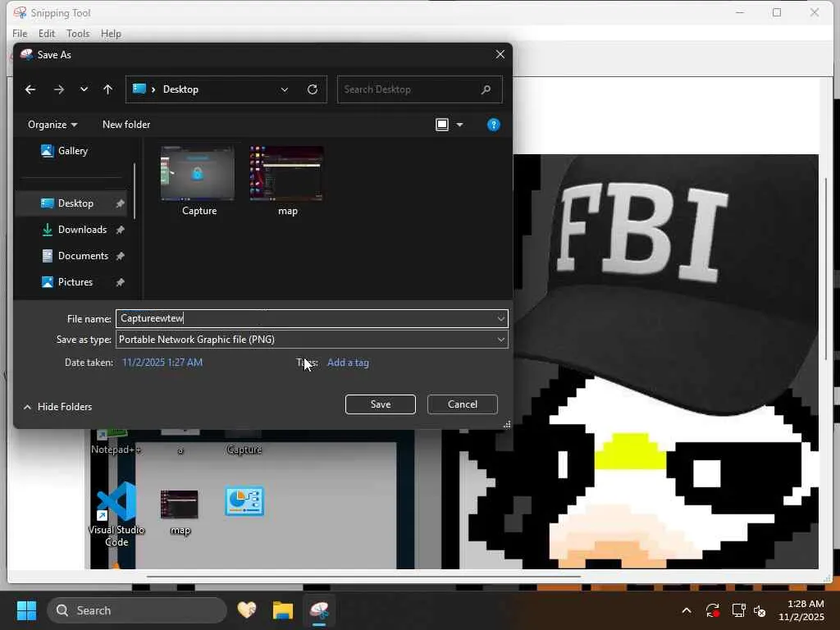Open the Windows Start menu
The image size is (840, 630).
tap(26, 610)
